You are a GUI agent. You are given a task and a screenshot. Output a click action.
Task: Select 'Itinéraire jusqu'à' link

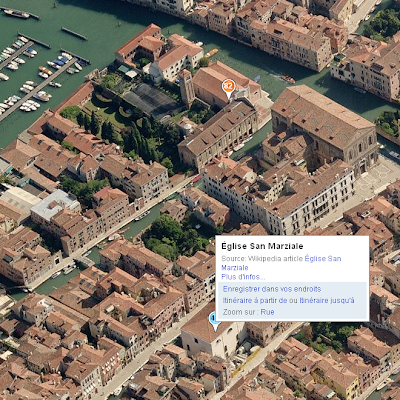(327, 300)
